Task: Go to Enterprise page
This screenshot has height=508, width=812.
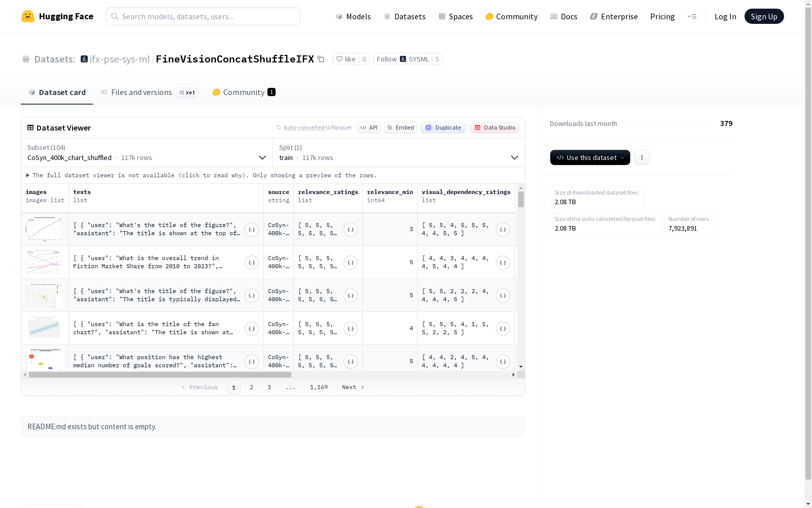Action: coord(614,16)
